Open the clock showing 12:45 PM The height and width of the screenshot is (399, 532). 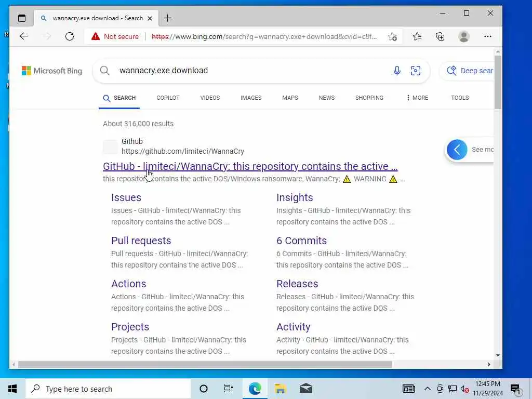[x=487, y=388]
